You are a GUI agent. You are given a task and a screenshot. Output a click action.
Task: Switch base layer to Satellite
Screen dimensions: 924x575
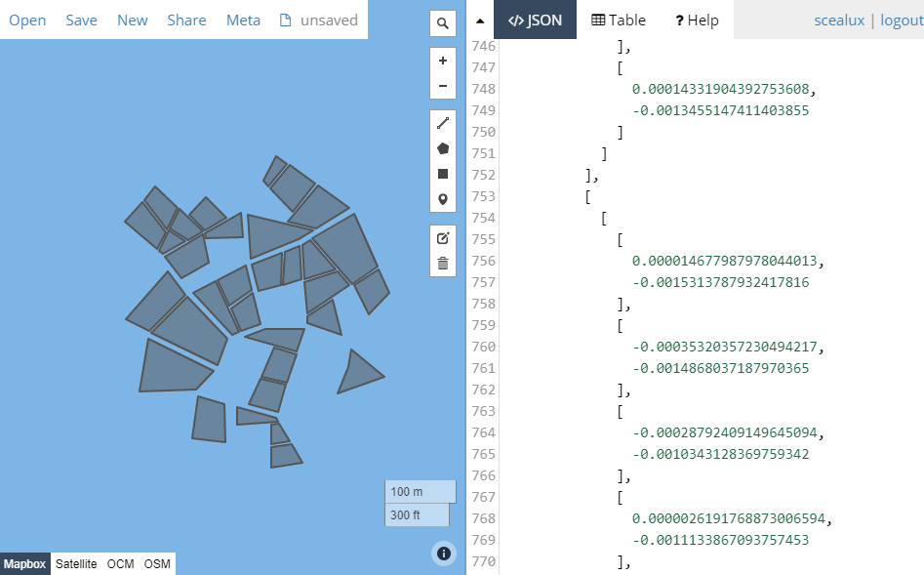click(x=76, y=564)
